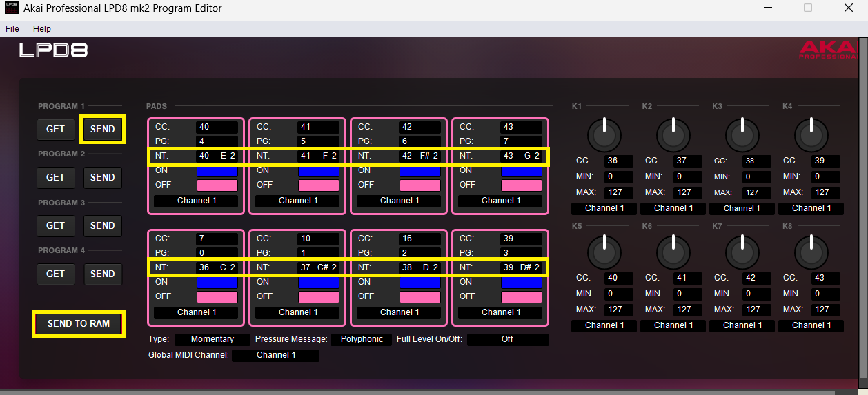Open the Global MIDI Channel dropdown
This screenshot has height=395, width=868.
(x=276, y=355)
